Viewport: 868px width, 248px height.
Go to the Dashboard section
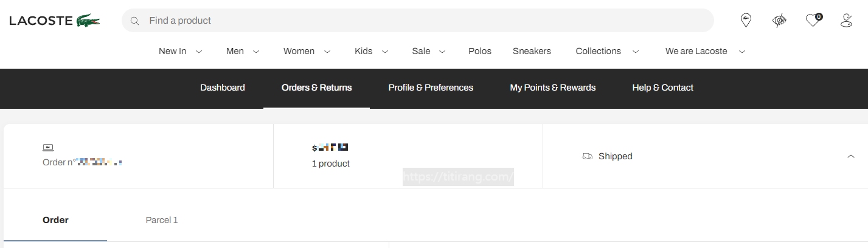[223, 88]
